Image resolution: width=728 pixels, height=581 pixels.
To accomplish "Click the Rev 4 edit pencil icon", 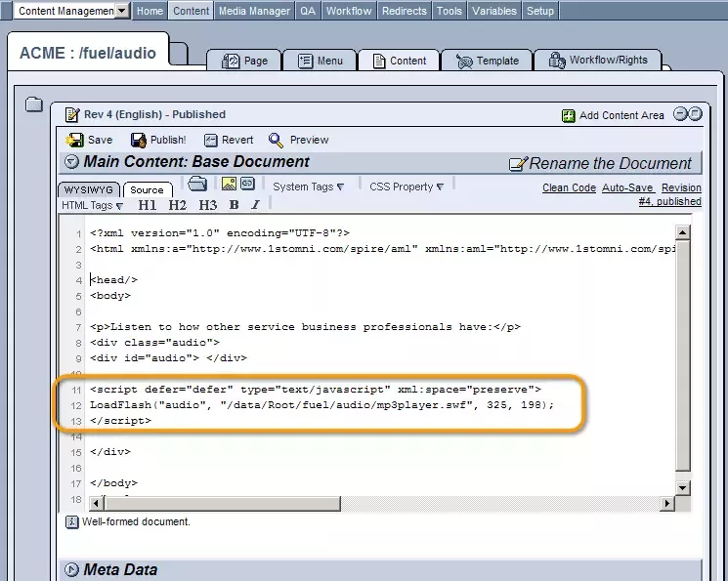I will pyautogui.click(x=72, y=114).
